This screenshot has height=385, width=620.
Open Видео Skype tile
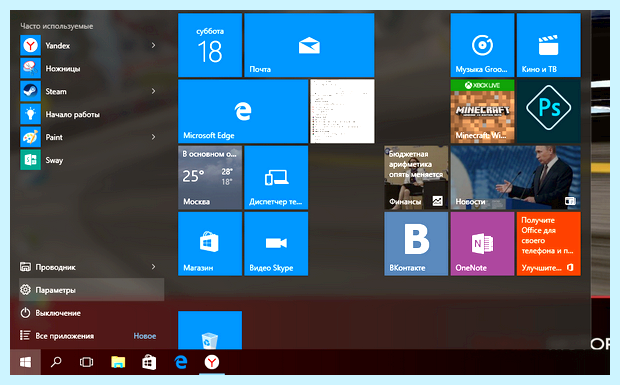coord(276,243)
